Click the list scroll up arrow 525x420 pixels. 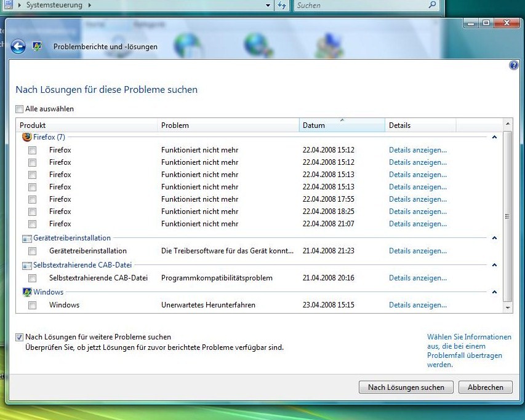508,124
